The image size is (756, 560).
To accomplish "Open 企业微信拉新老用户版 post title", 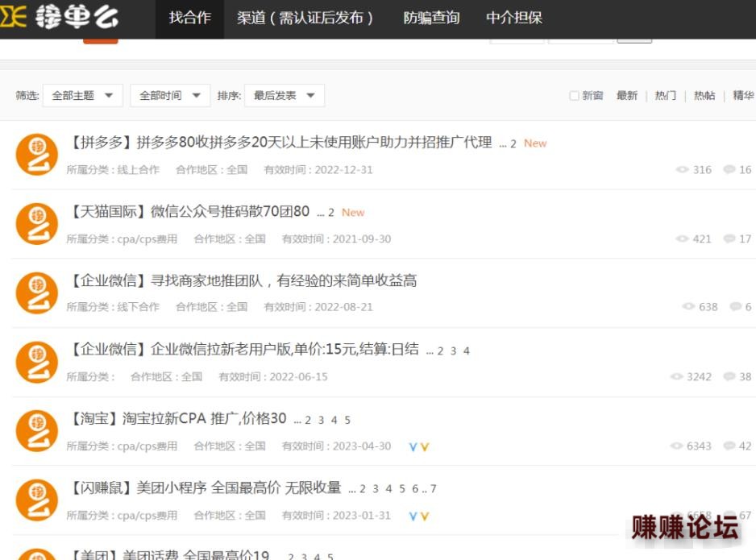I will tap(285, 349).
